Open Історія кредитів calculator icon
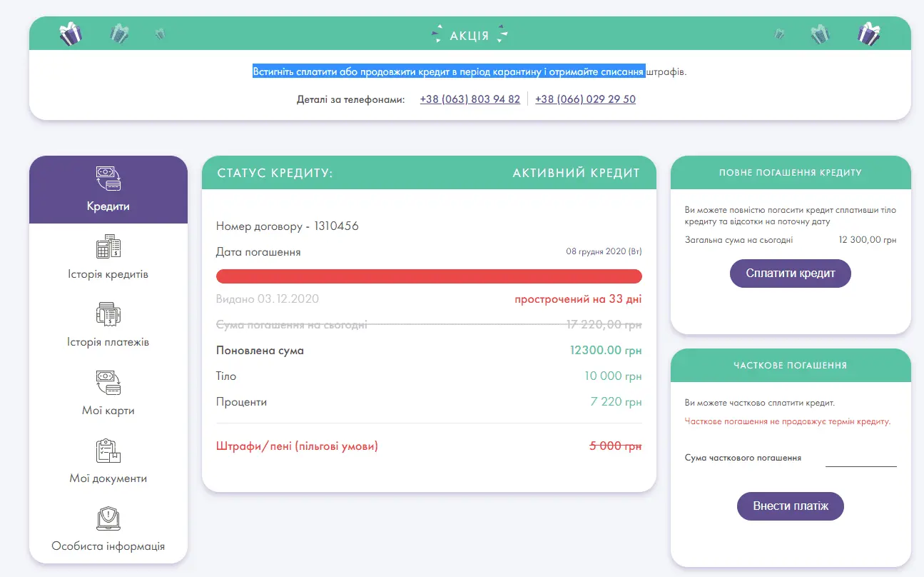Viewport: 924px width, 577px height. point(108,246)
